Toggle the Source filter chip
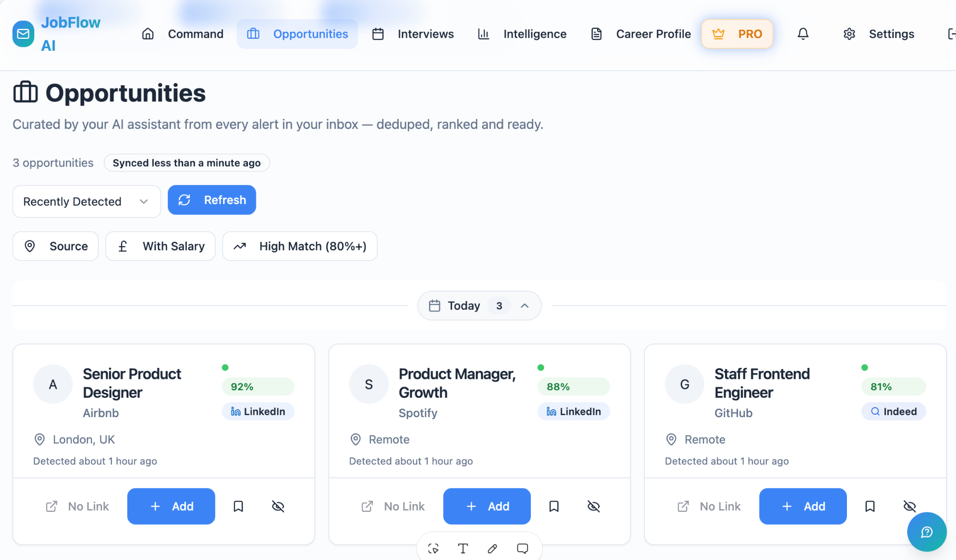 click(x=55, y=246)
